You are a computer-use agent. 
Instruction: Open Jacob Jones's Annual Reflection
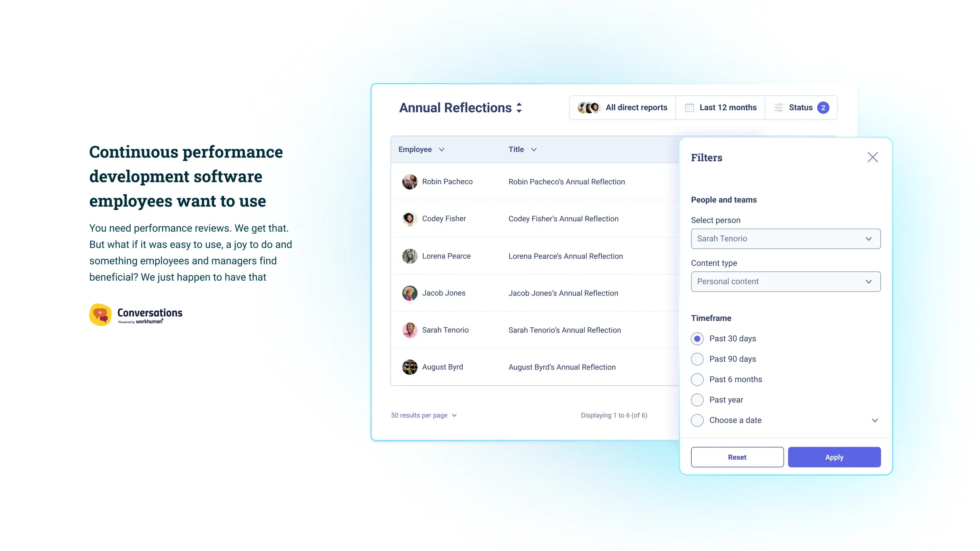point(563,293)
